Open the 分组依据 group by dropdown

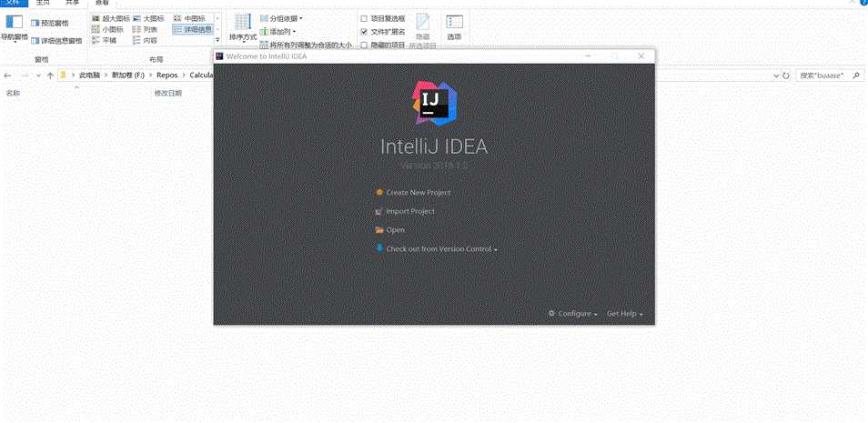click(x=281, y=18)
